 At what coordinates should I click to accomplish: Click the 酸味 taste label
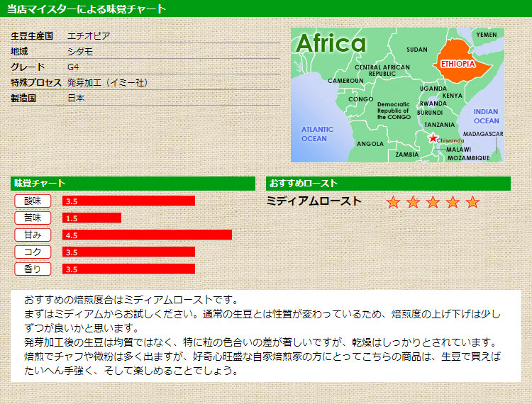coord(33,201)
